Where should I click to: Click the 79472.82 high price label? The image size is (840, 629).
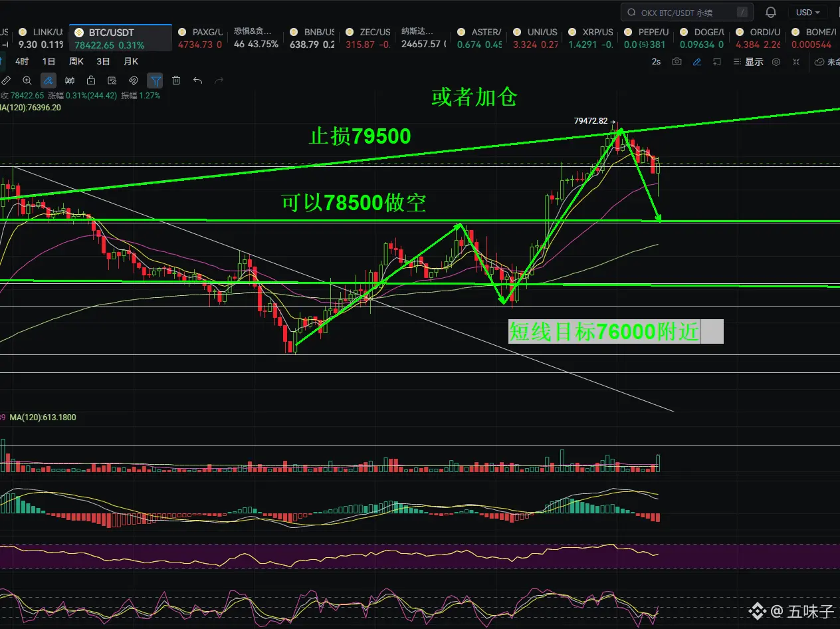pos(591,121)
